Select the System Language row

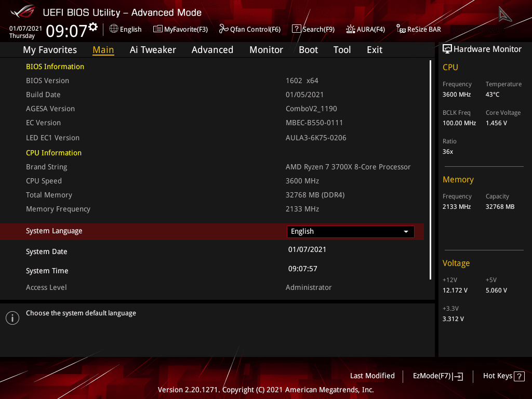click(212, 231)
